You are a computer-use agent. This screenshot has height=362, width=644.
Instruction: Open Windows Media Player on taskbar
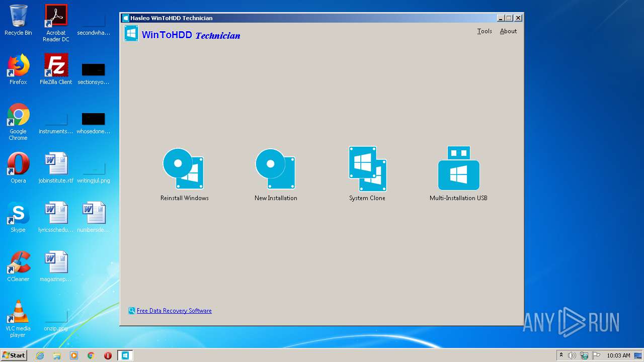coord(74,355)
